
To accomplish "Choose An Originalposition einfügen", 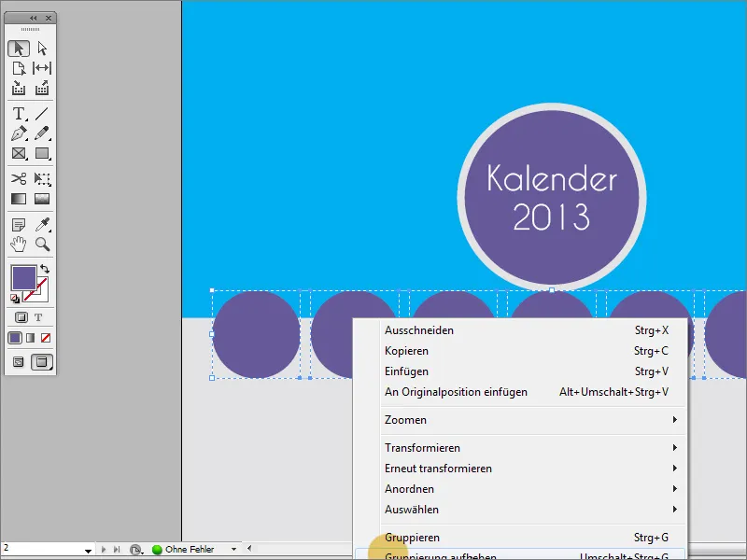I will click(522, 391).
